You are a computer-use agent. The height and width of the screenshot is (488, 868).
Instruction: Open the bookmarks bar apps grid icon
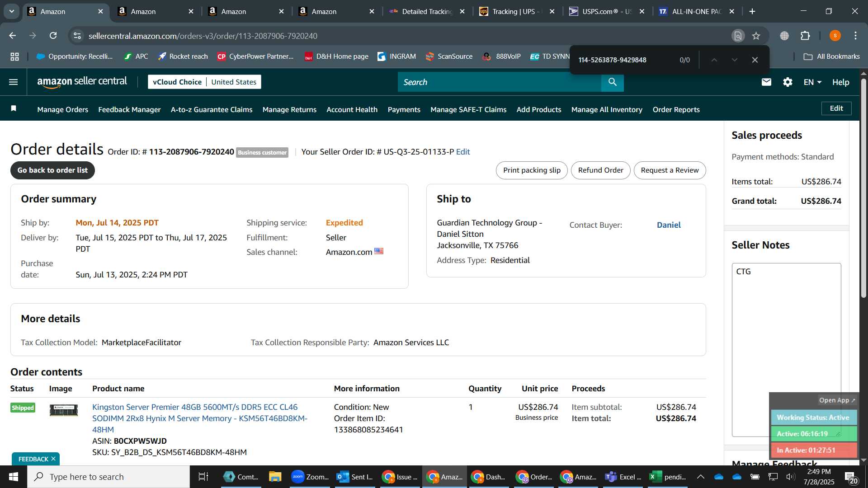(x=15, y=56)
